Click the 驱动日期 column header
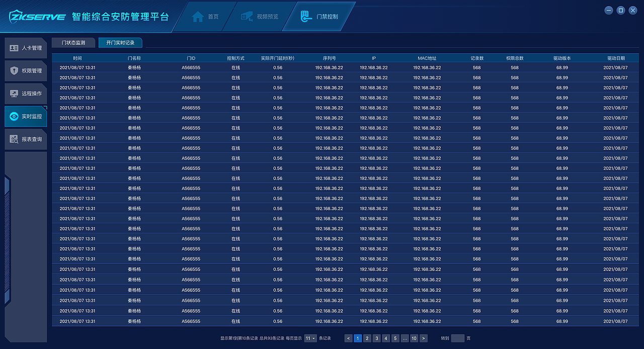The width and height of the screenshot is (644, 349). [x=616, y=58]
